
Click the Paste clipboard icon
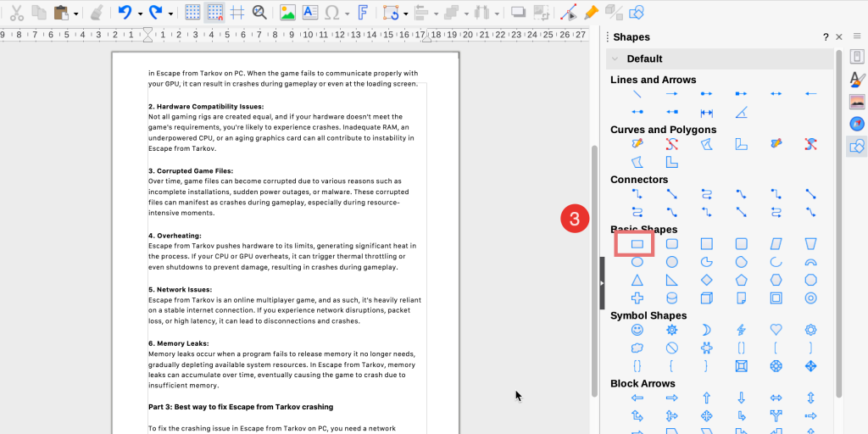(x=61, y=12)
